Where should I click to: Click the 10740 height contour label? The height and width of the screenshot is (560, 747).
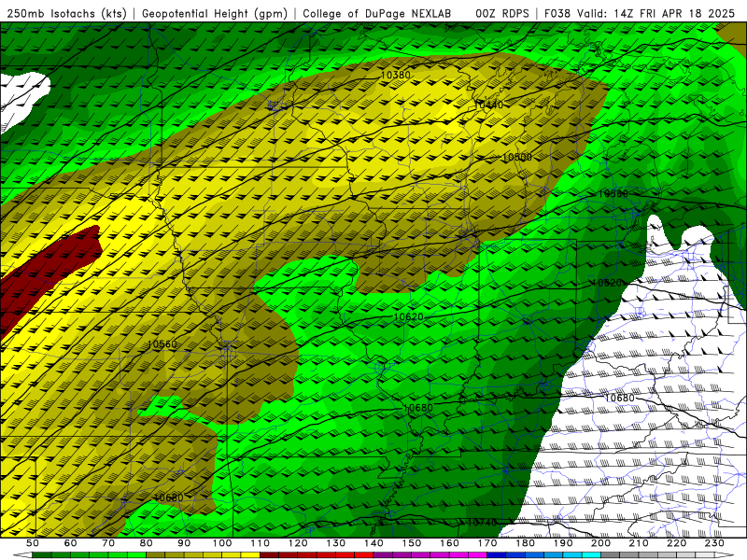click(482, 523)
